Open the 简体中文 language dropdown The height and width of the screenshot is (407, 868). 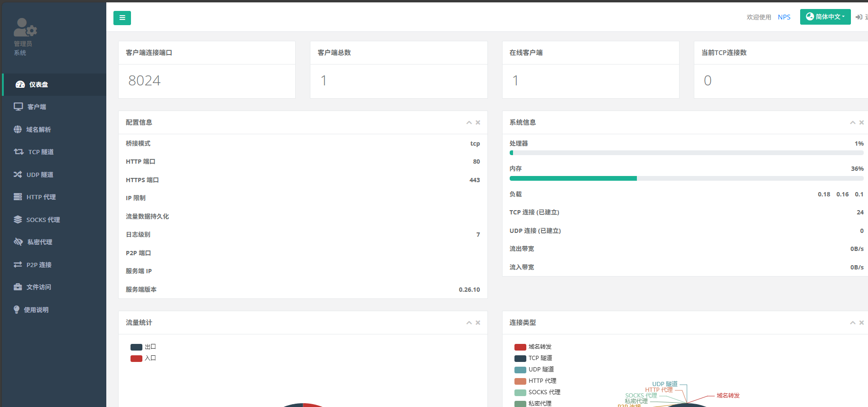tap(825, 17)
